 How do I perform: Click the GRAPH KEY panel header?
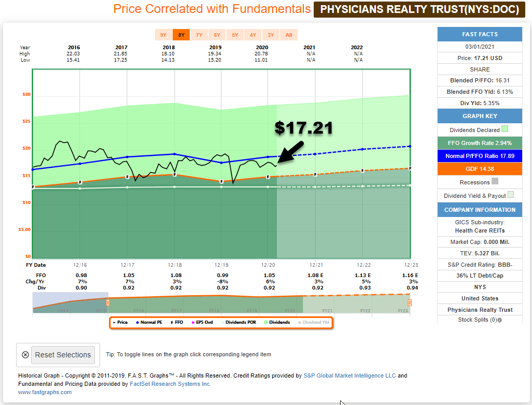click(480, 116)
